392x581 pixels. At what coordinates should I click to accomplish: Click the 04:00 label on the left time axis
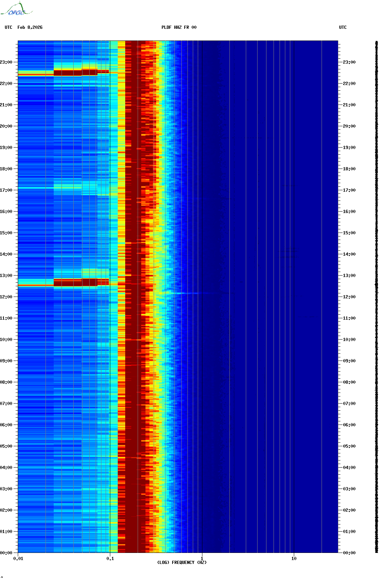click(x=6, y=468)
